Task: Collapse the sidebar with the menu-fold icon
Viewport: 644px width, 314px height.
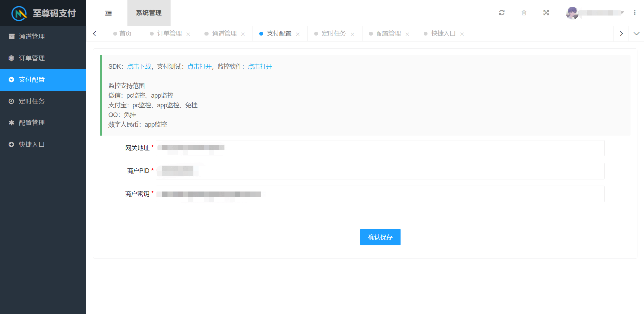Action: (108, 13)
